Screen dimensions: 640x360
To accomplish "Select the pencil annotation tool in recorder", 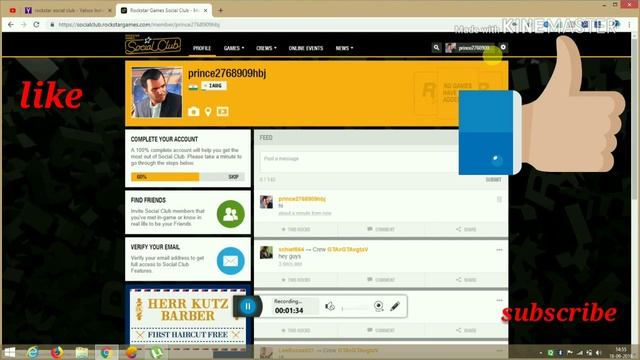I will pyautogui.click(x=395, y=306).
